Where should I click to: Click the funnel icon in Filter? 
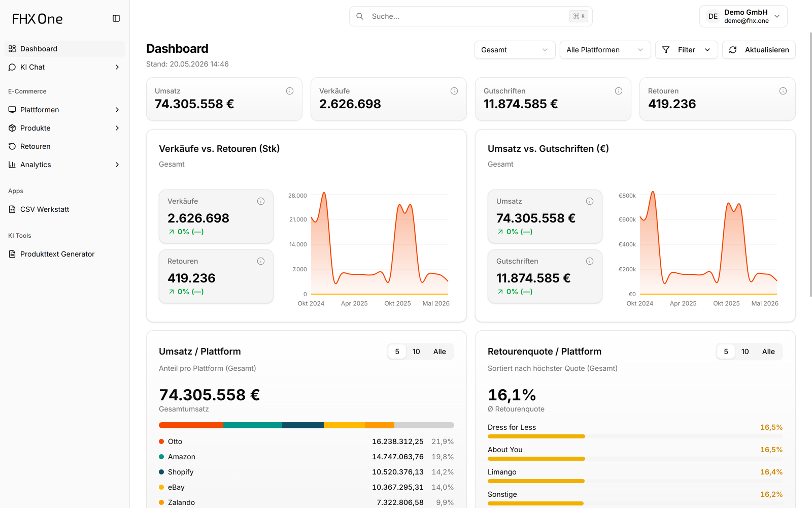point(666,50)
